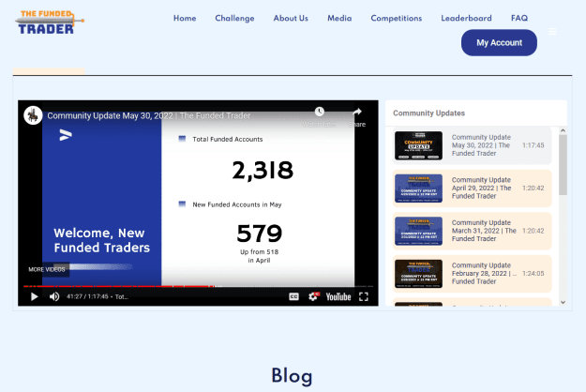586x392 pixels.
Task: Click the 41:27 / 1:17:45 time display
Action: (87, 296)
